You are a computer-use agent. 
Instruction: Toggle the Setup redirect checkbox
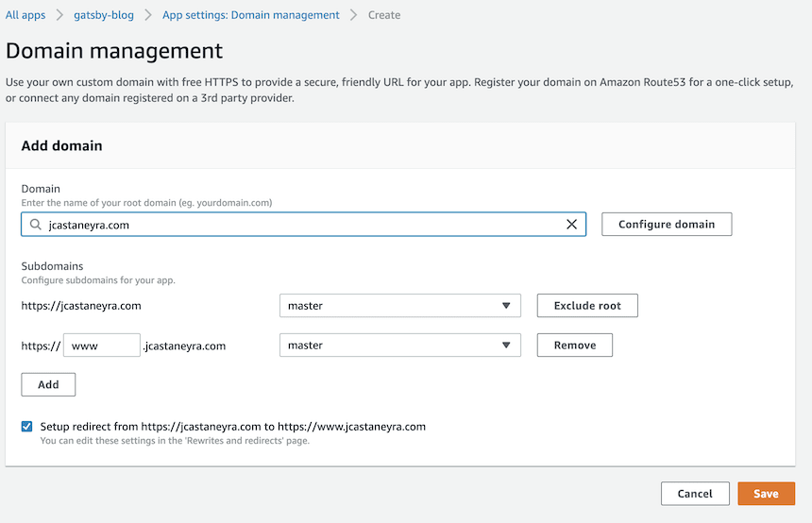tap(27, 426)
